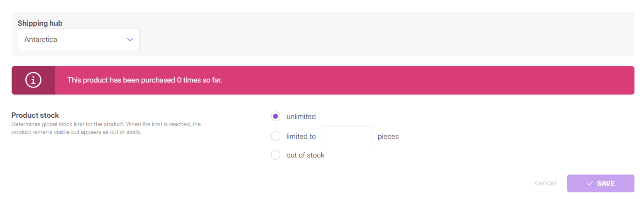Click the global stock limit description text
644x199 pixels.
[106, 128]
